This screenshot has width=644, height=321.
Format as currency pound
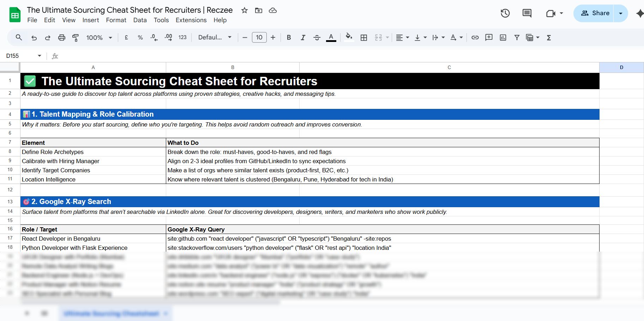click(x=126, y=37)
